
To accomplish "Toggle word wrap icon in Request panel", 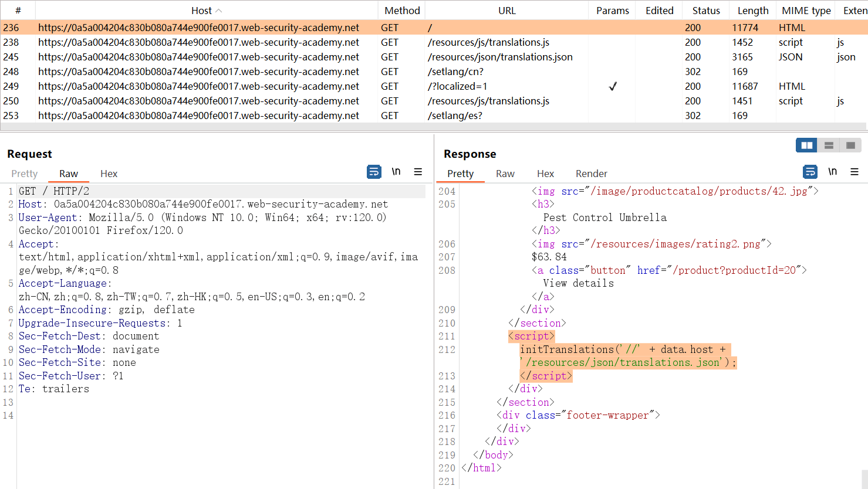I will (x=374, y=172).
